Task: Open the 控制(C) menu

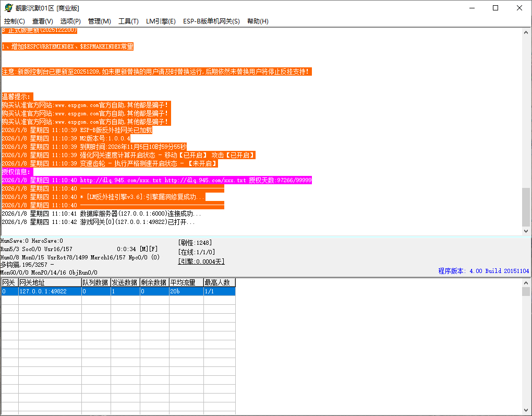Action: tap(15, 21)
